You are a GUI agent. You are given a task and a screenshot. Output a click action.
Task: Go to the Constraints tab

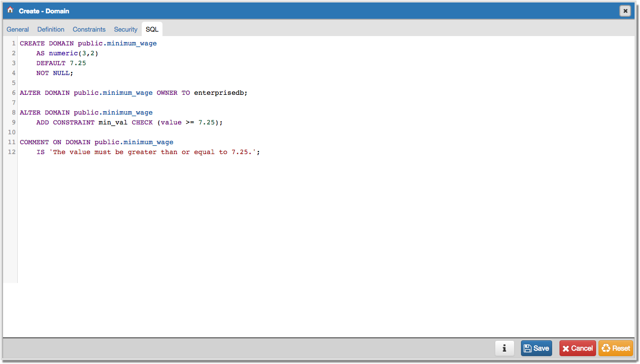[89, 30]
